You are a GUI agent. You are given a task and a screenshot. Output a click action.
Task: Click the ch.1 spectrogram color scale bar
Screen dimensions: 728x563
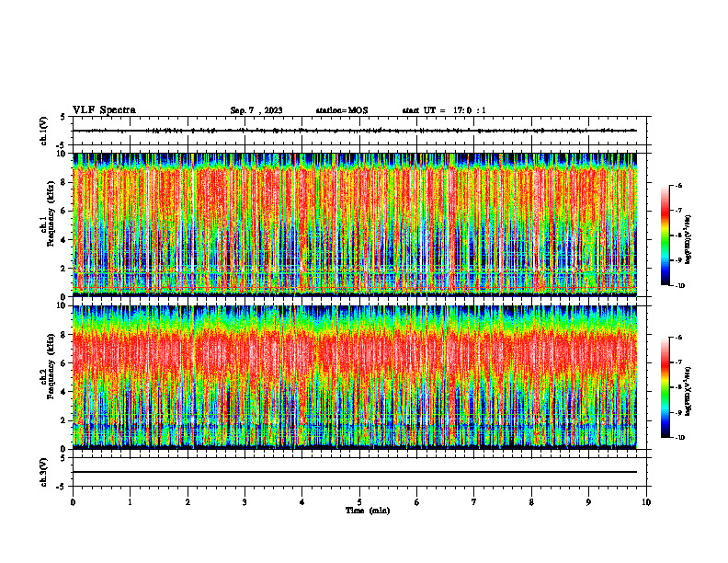click(665, 236)
